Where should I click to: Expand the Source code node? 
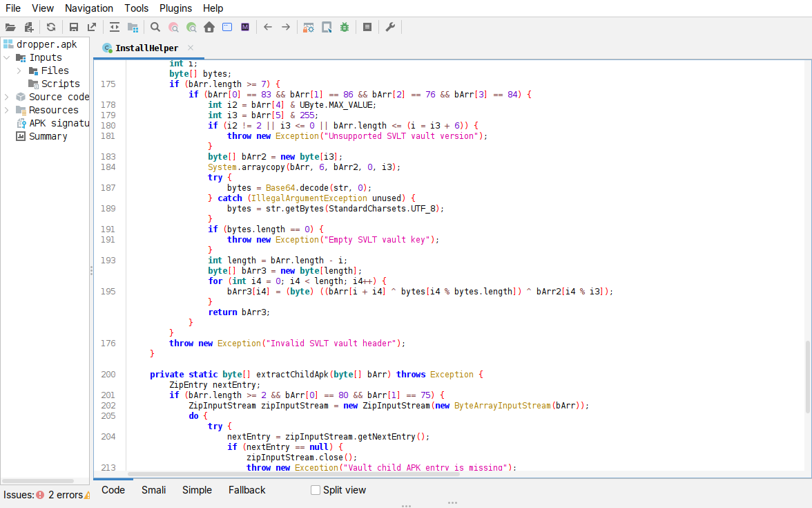7,97
